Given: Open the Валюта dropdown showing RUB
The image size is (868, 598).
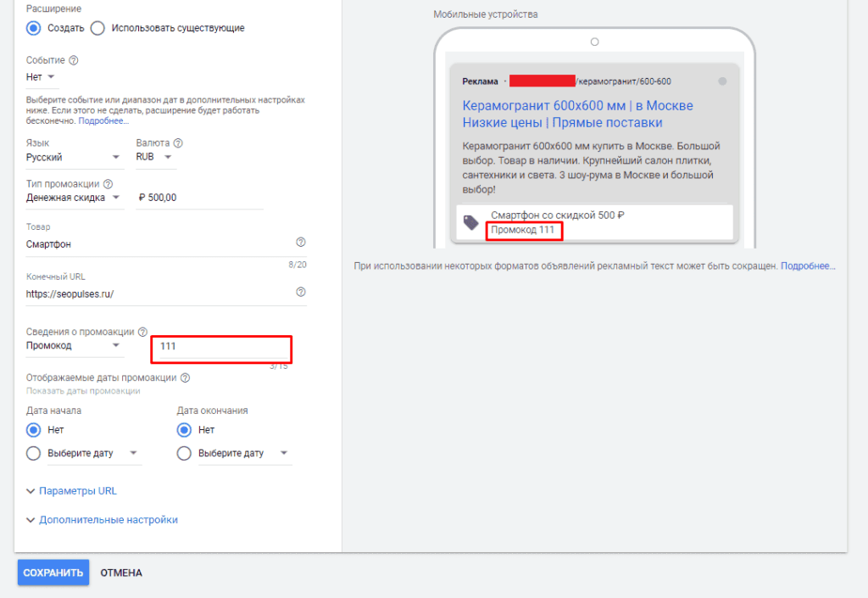Looking at the screenshot, I should pos(156,157).
